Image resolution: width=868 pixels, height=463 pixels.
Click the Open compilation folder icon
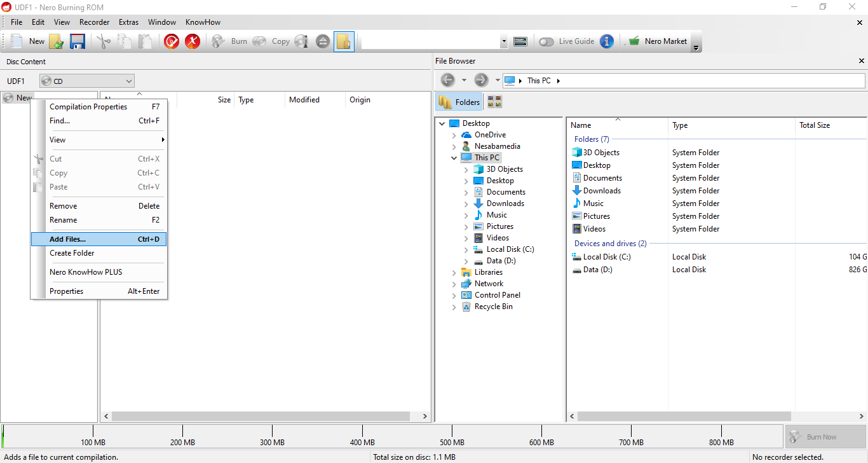(x=57, y=41)
